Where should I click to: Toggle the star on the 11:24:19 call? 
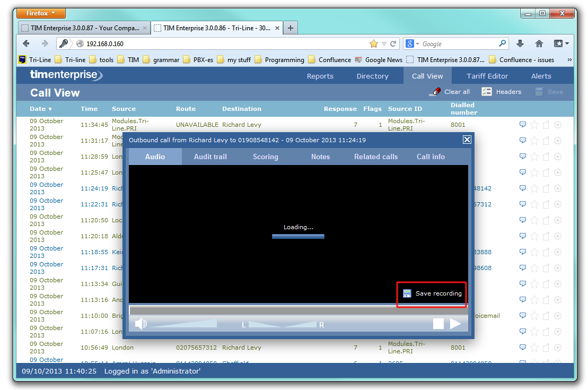[x=534, y=188]
